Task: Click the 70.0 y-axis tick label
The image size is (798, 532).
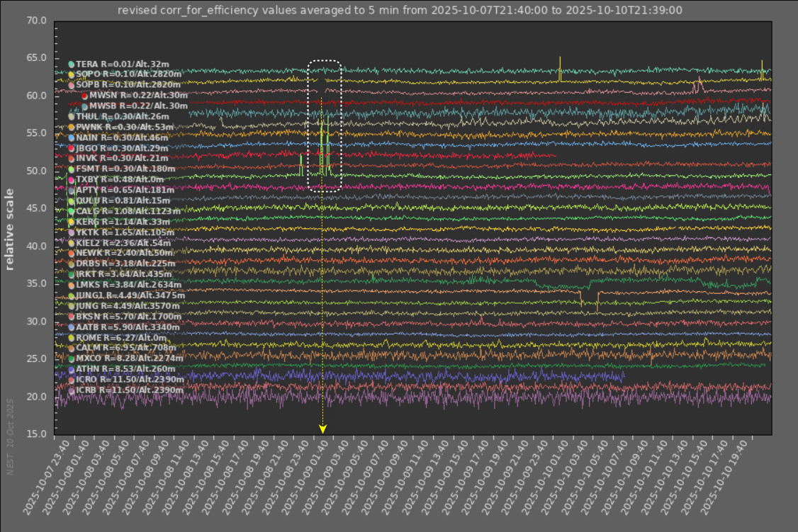Action: [37, 21]
